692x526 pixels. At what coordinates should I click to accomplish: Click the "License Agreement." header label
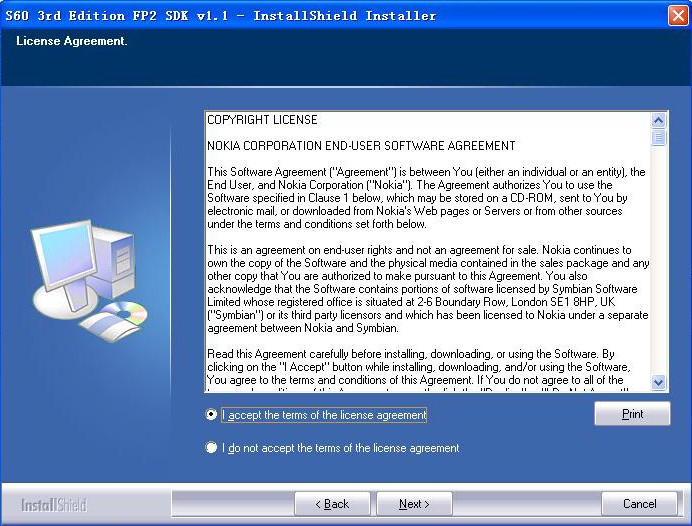[71, 41]
